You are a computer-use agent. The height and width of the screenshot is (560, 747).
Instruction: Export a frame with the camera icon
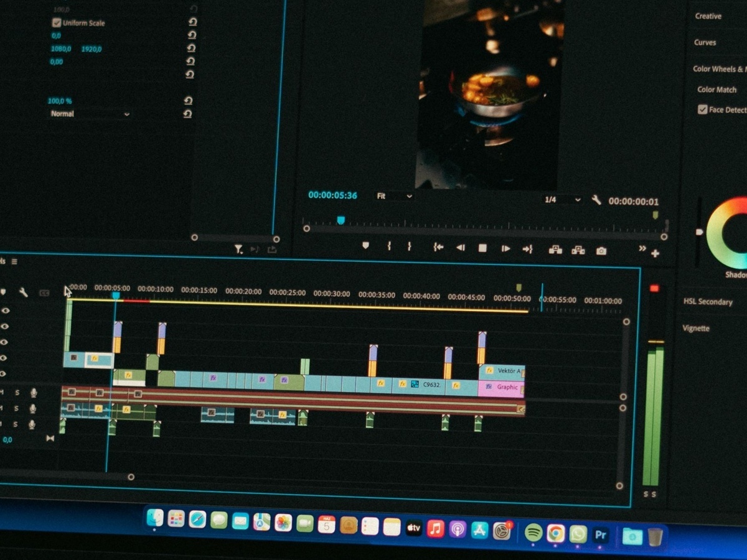pos(601,251)
